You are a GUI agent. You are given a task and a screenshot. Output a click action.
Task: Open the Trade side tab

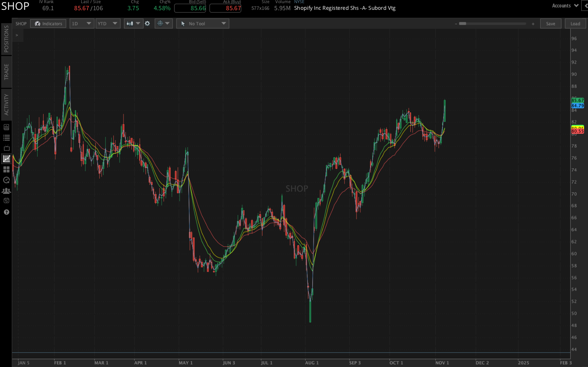click(x=6, y=72)
